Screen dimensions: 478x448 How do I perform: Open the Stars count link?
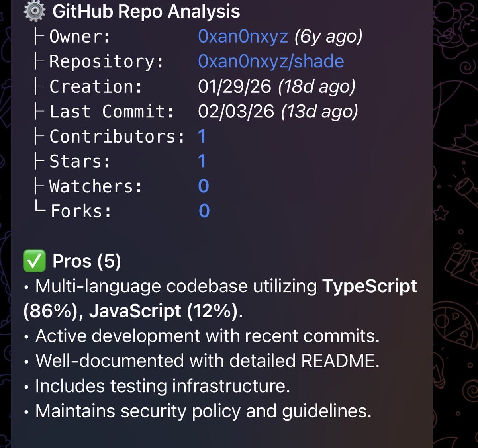202,161
